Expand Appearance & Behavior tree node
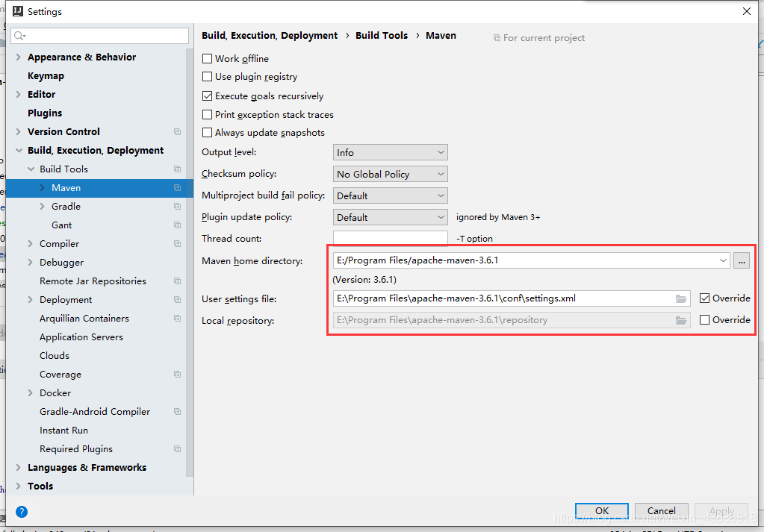Viewport: 764px width, 532px height. click(19, 57)
